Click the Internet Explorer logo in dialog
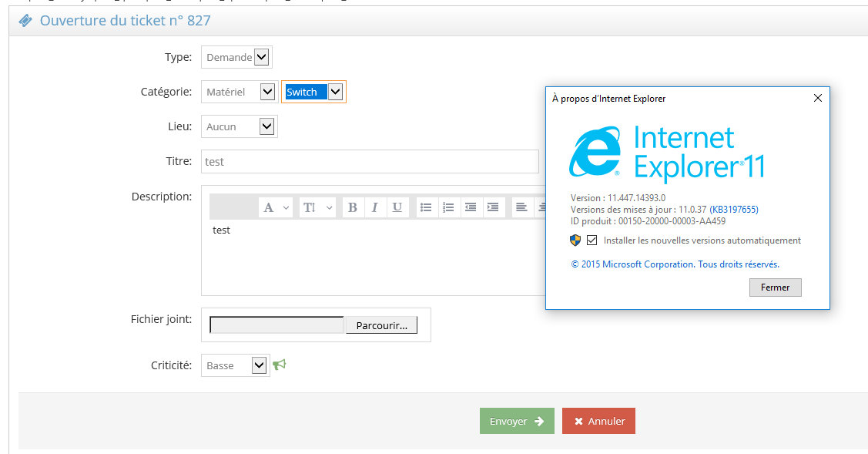Viewport: 868px width, 454px height. coord(595,151)
